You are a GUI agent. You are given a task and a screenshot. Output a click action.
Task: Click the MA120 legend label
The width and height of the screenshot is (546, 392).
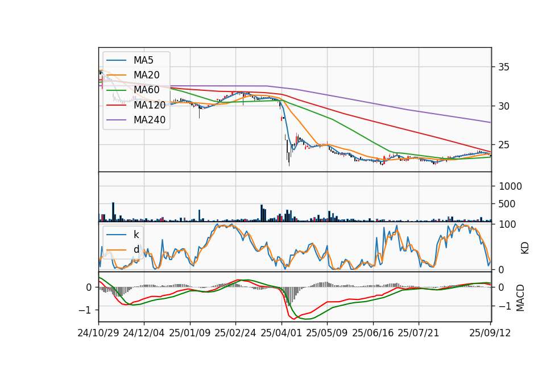point(150,105)
